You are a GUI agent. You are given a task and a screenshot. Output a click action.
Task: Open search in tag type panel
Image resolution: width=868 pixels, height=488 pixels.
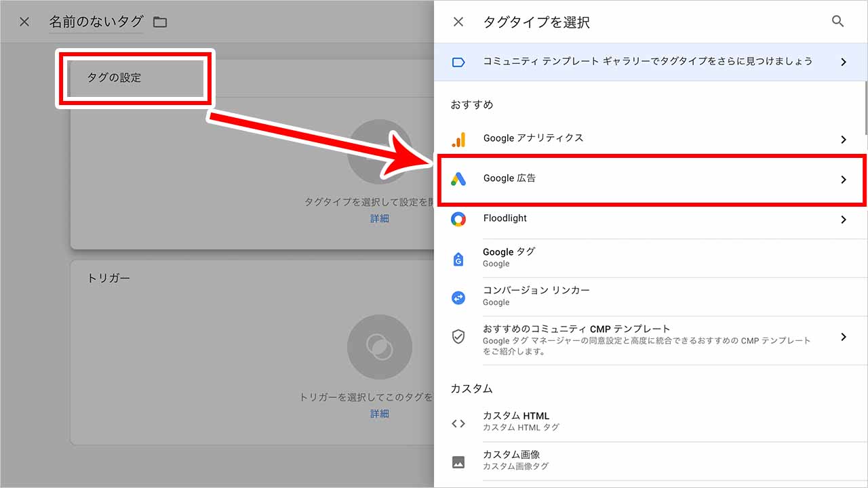[837, 22]
